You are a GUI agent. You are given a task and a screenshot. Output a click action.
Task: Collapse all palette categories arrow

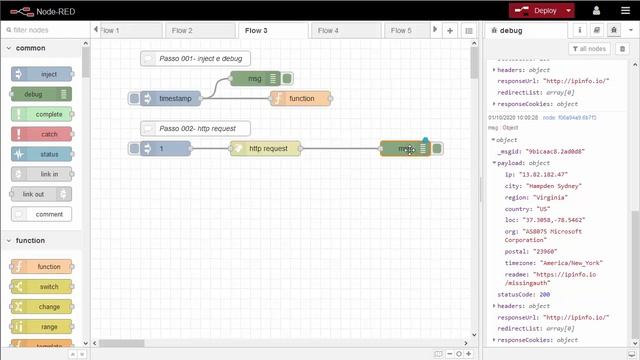point(73,354)
